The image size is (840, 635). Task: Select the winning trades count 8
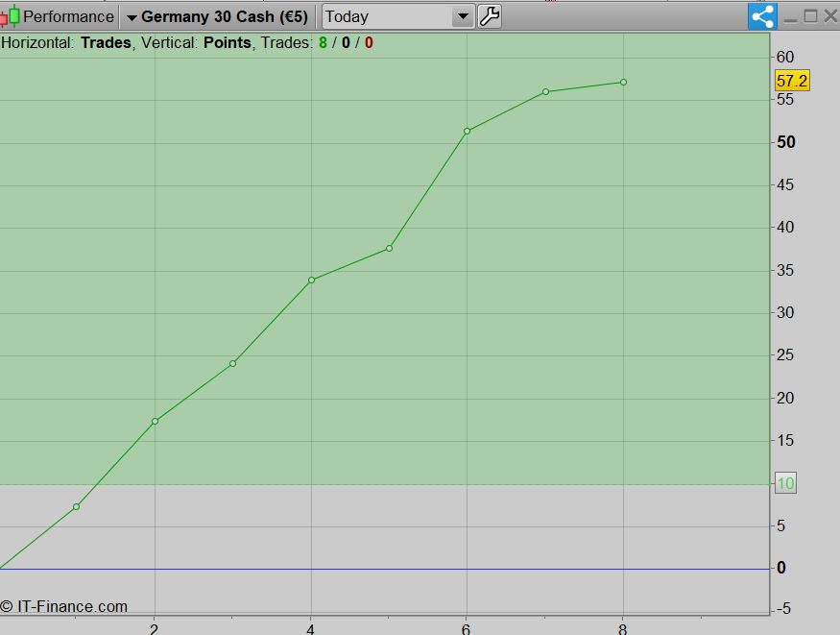[323, 43]
